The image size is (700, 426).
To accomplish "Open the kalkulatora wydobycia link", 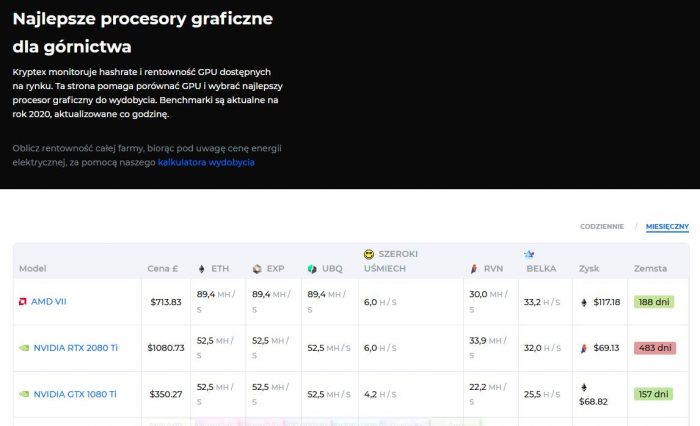I will pyautogui.click(x=206, y=162).
